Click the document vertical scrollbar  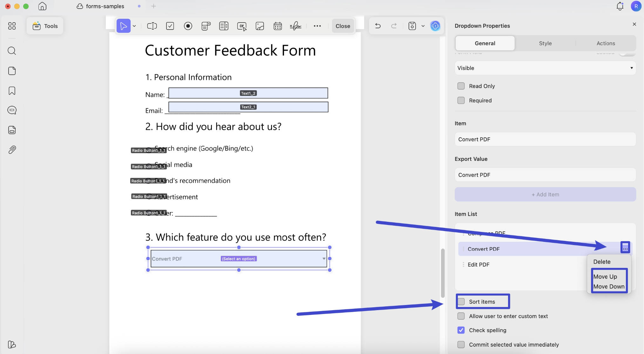(x=443, y=273)
